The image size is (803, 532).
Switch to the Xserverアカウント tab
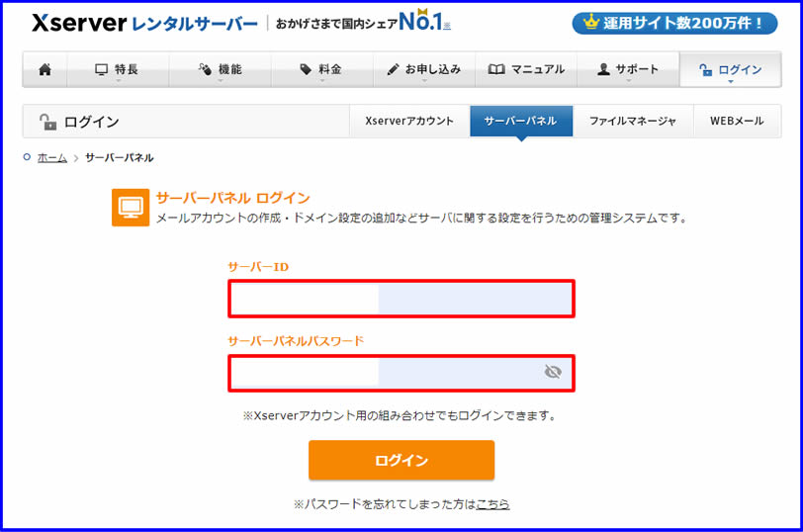(409, 122)
